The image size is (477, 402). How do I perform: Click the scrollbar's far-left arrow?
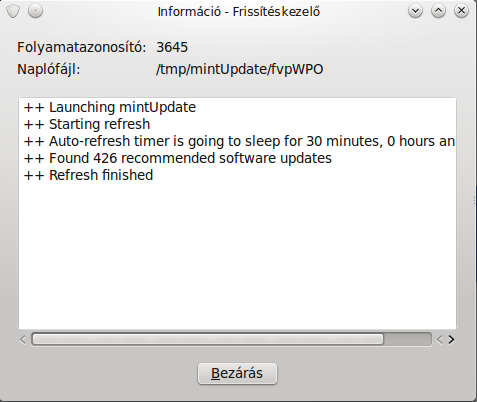[23, 340]
